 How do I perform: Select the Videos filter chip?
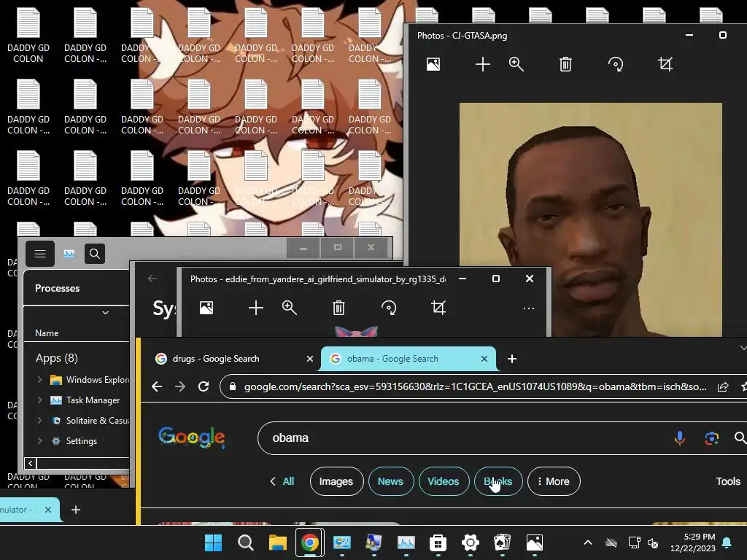click(x=444, y=481)
